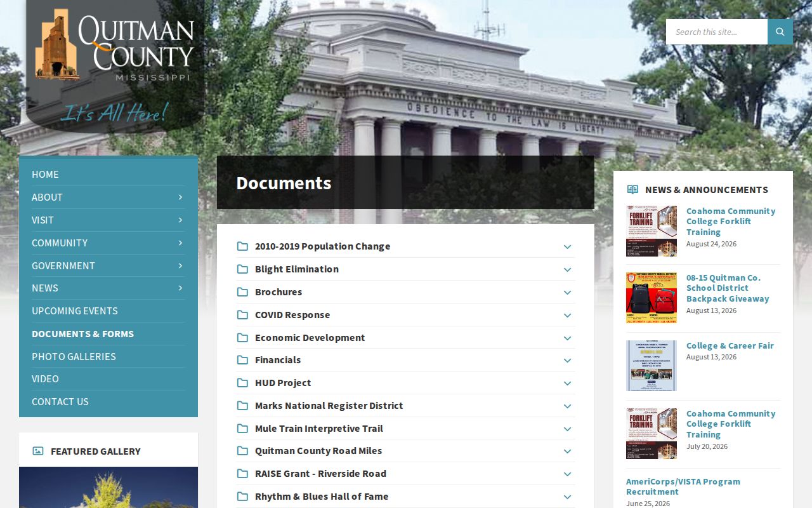Click the search magnifier button
The height and width of the screenshot is (508, 812).
tap(780, 32)
